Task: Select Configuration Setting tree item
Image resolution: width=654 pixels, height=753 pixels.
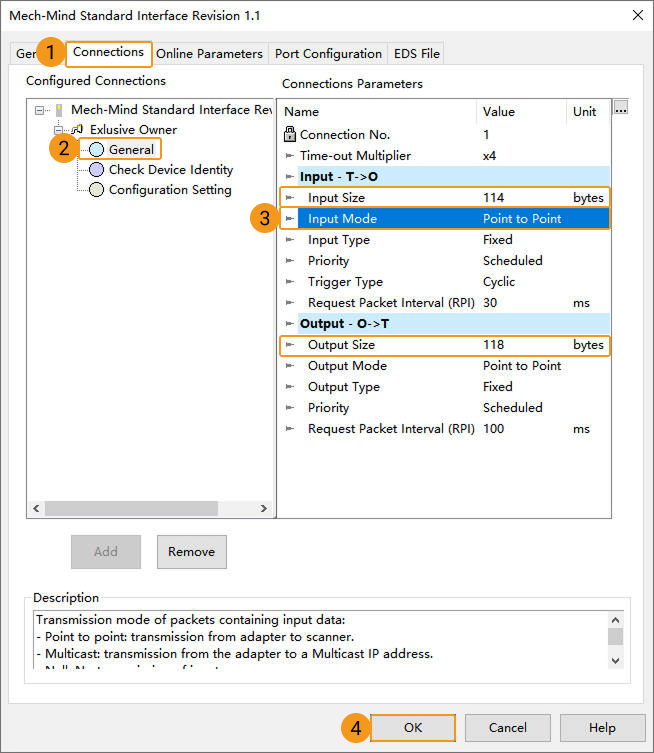Action: point(170,190)
